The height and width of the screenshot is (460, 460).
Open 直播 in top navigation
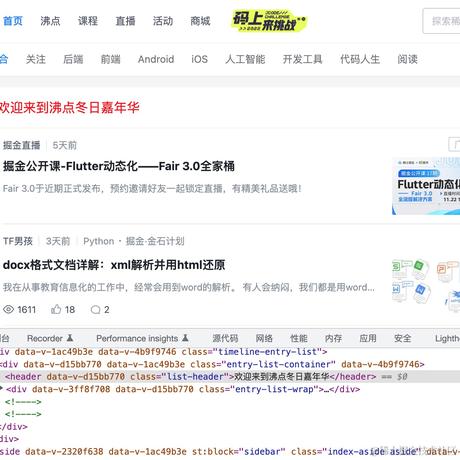[x=125, y=21]
